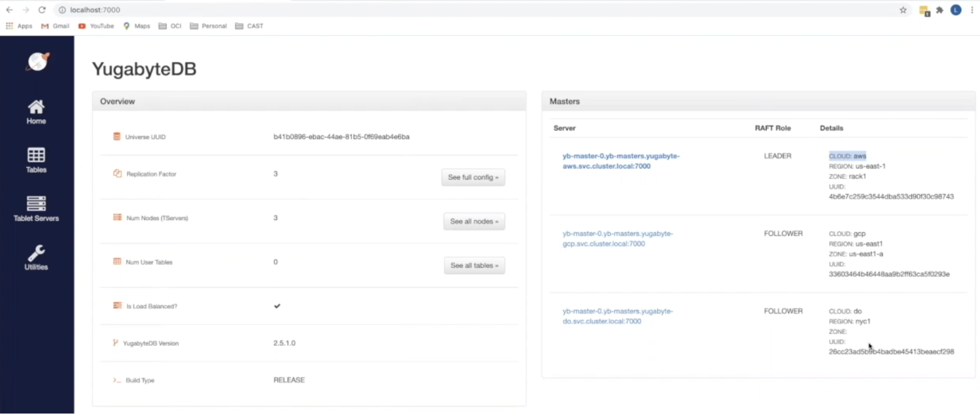Click See full config button
The width and height of the screenshot is (980, 414).
click(473, 177)
